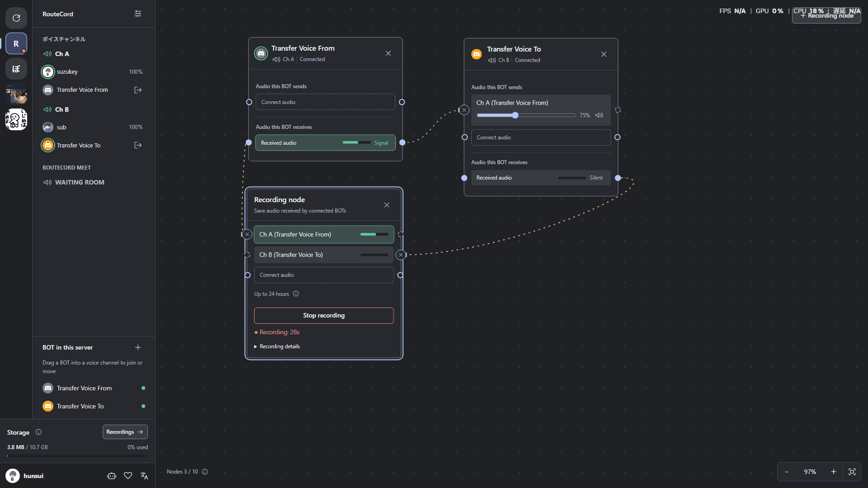Click Connect audio slot in Recording node
Screen dimensions: 868x488
324,275
